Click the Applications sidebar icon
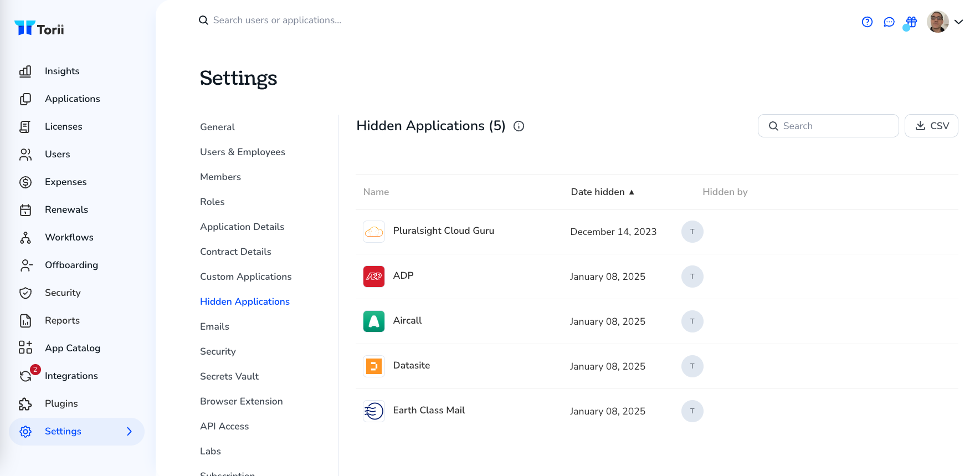The width and height of the screenshot is (980, 476). (25, 99)
